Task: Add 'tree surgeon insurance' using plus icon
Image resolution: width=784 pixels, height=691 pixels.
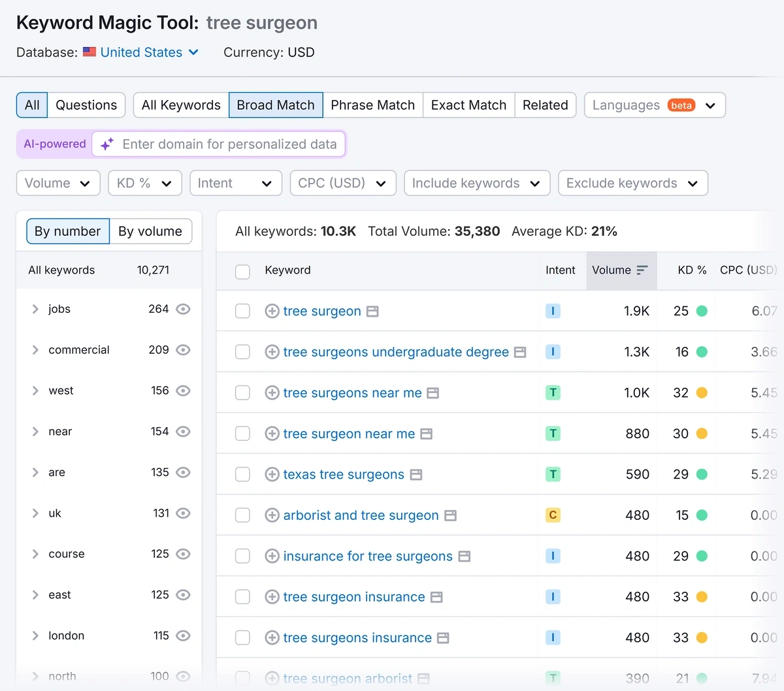Action: click(x=272, y=597)
